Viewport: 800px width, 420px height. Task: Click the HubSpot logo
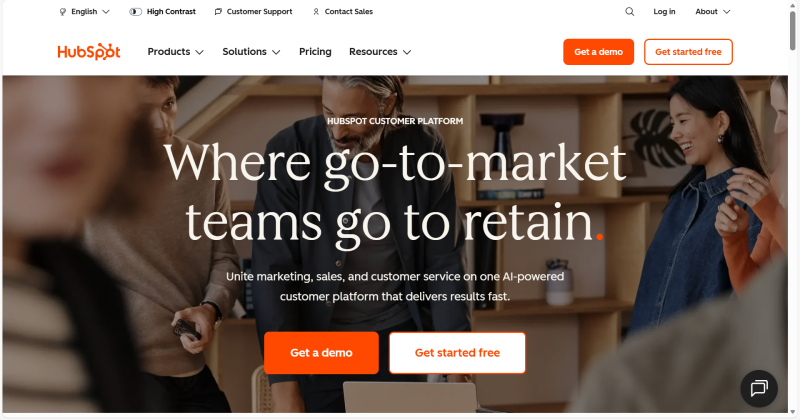point(89,52)
